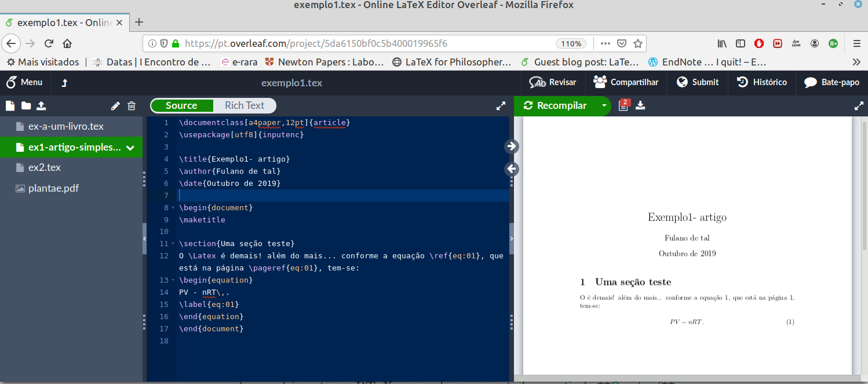The height and width of the screenshot is (384, 868).
Task: Expand the PDF preview to full width
Action: pos(859,105)
